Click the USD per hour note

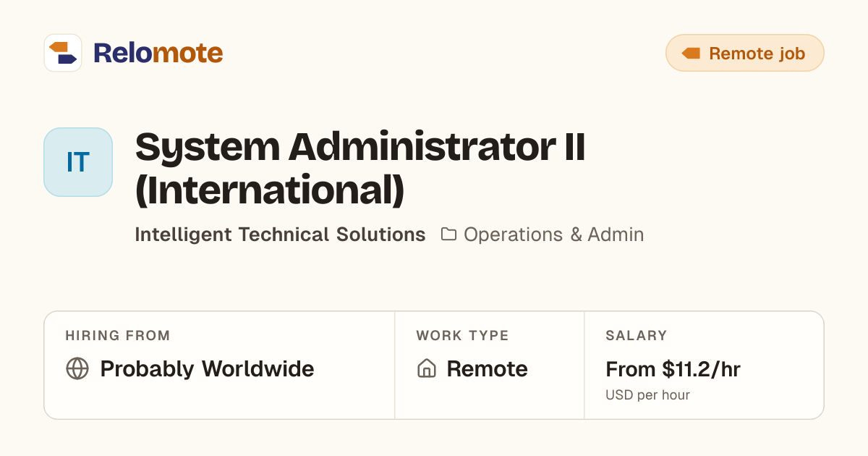(647, 395)
